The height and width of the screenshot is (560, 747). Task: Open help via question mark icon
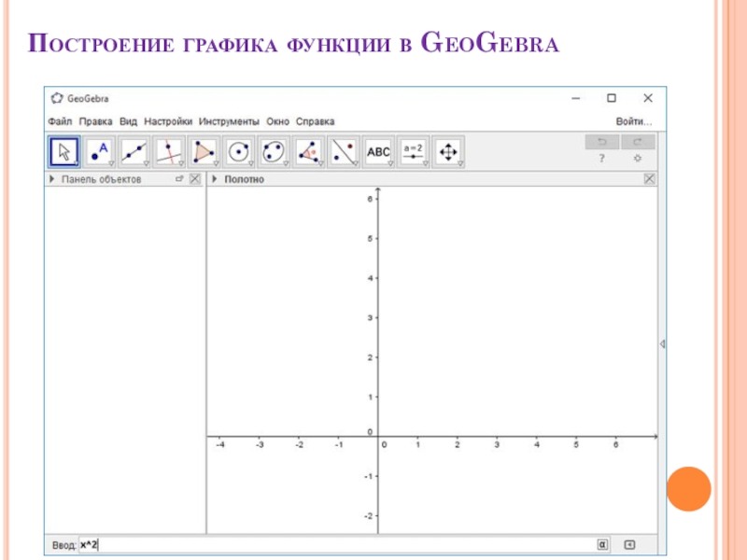[x=602, y=158]
